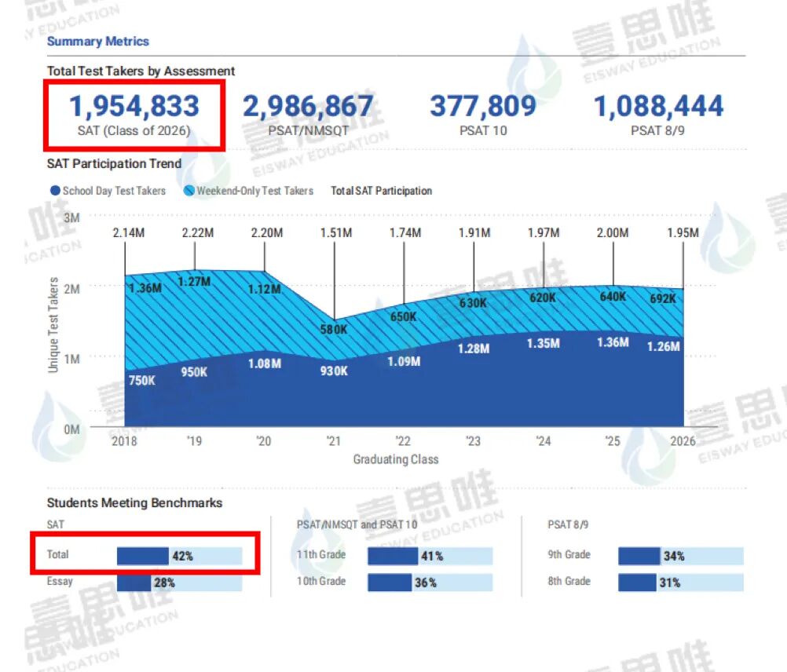
Task: Click the 'Total SAT Participation' legend label
Action: [382, 191]
